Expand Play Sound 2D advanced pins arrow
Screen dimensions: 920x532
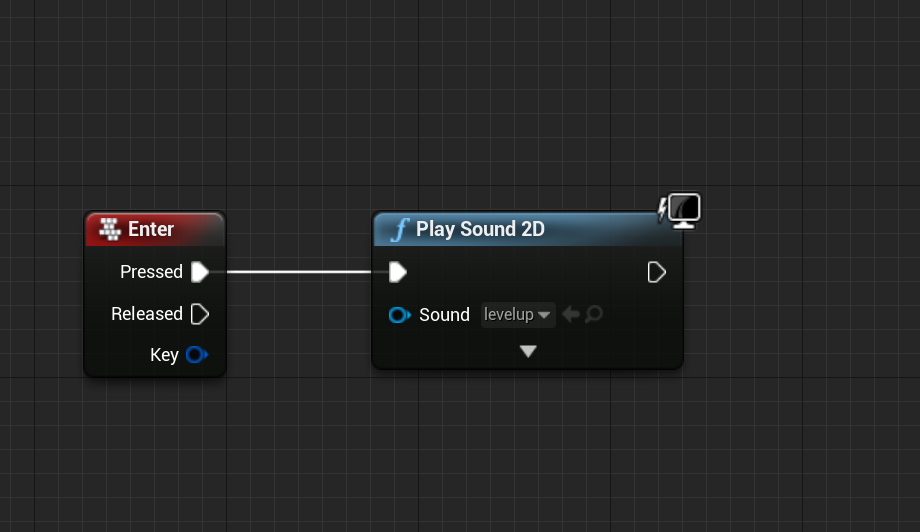pyautogui.click(x=528, y=351)
